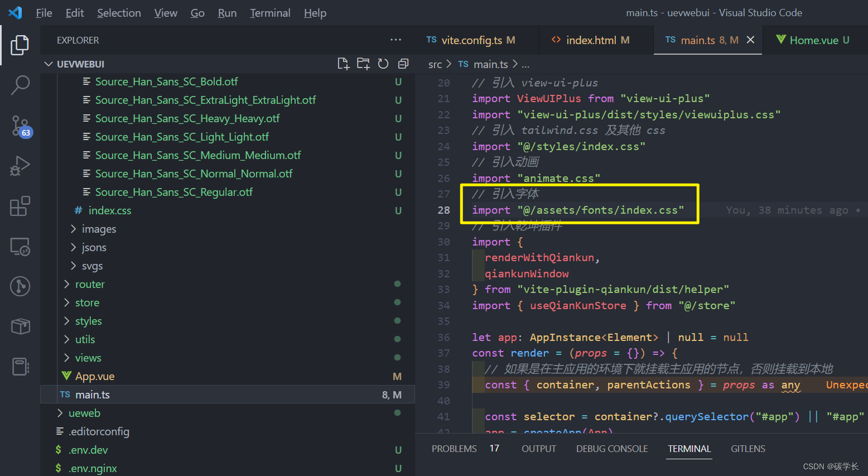Image resolution: width=868 pixels, height=476 pixels.
Task: Open the DEBUG CONSOLE panel tab
Action: click(612, 449)
